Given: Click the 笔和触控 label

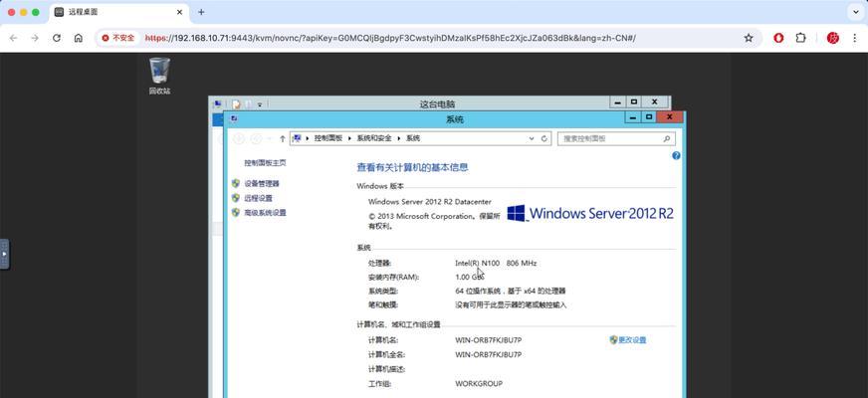Looking at the screenshot, I should 383,304.
